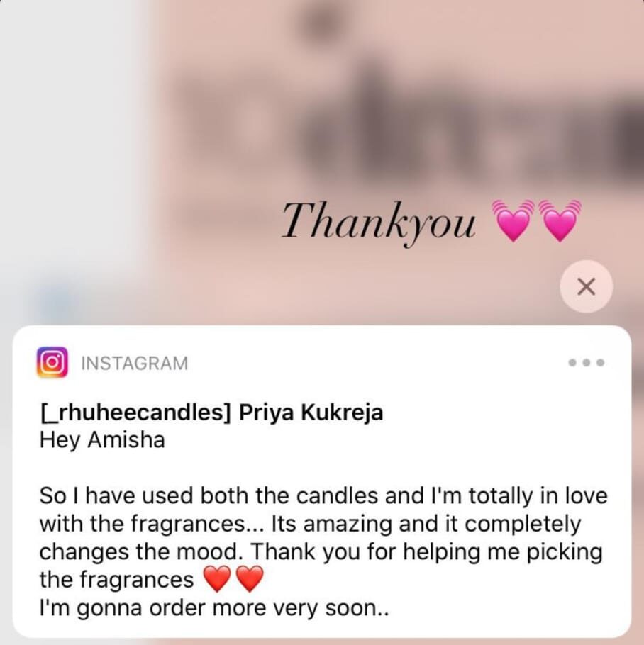Tap the Instagram app icon

click(x=52, y=362)
